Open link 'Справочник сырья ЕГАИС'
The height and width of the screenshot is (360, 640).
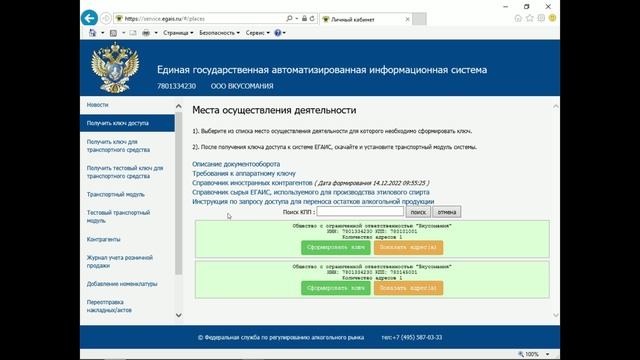point(311,192)
